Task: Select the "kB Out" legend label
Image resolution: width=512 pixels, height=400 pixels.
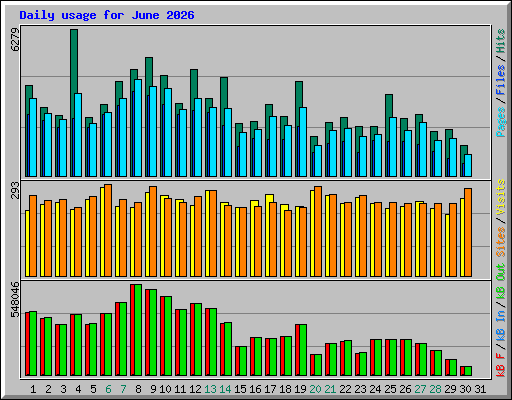Action: click(x=501, y=282)
